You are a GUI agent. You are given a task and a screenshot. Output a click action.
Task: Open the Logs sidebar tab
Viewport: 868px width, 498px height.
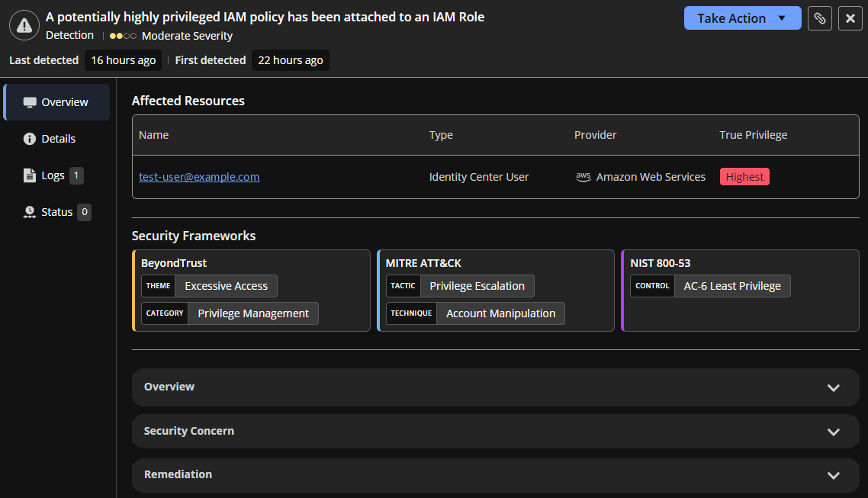click(x=57, y=175)
